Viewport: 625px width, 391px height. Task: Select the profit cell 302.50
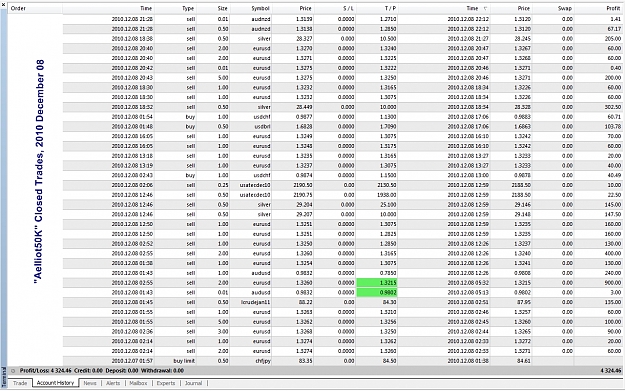pyautogui.click(x=613, y=107)
